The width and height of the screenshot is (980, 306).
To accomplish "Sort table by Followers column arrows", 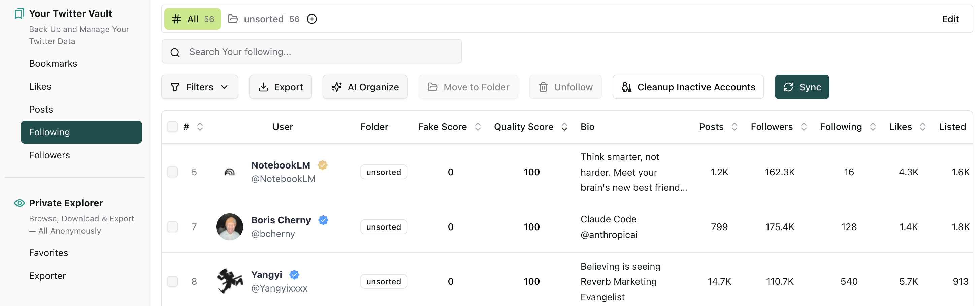I will (x=804, y=127).
